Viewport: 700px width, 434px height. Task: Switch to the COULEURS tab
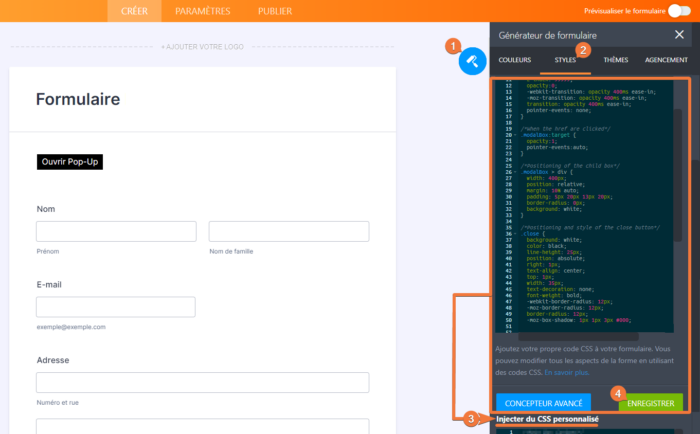click(x=514, y=60)
